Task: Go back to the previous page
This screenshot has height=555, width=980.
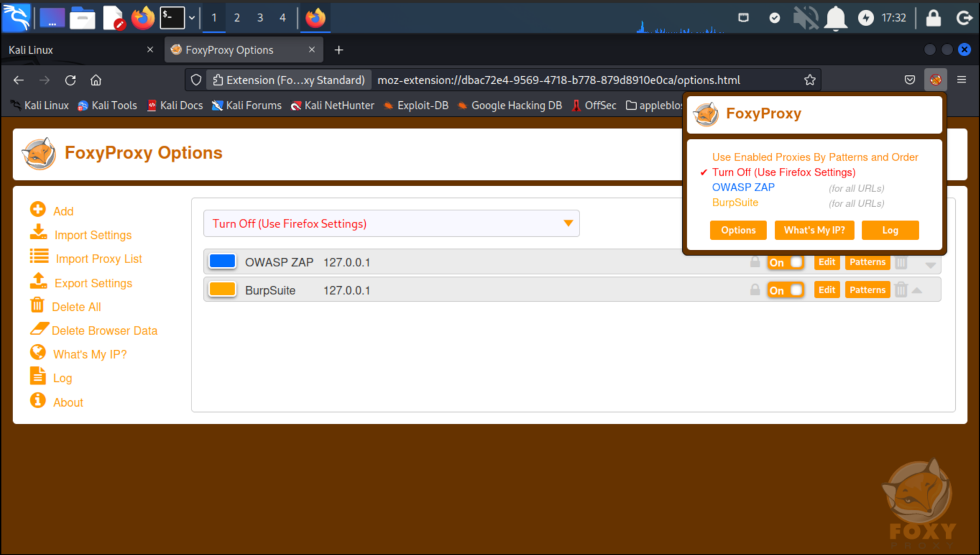Action: [x=18, y=80]
